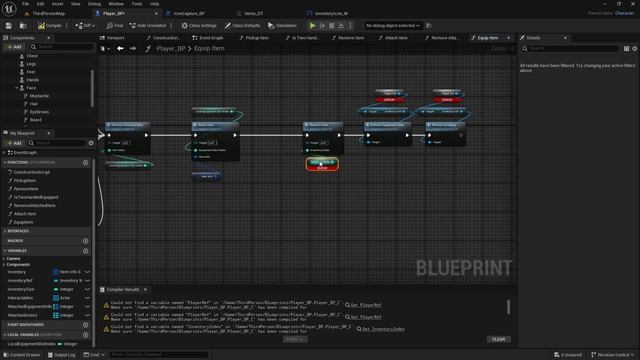Click the icon beside the debug object dropdown

[429, 25]
